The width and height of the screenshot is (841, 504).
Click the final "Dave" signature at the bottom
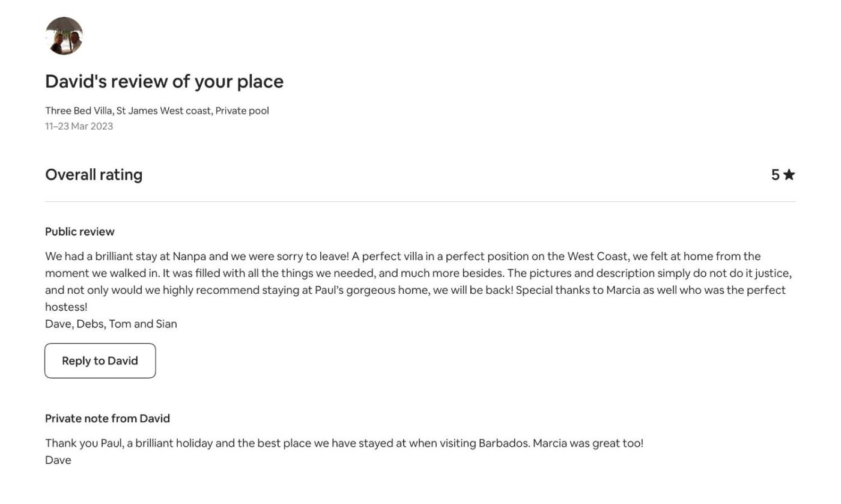58,460
